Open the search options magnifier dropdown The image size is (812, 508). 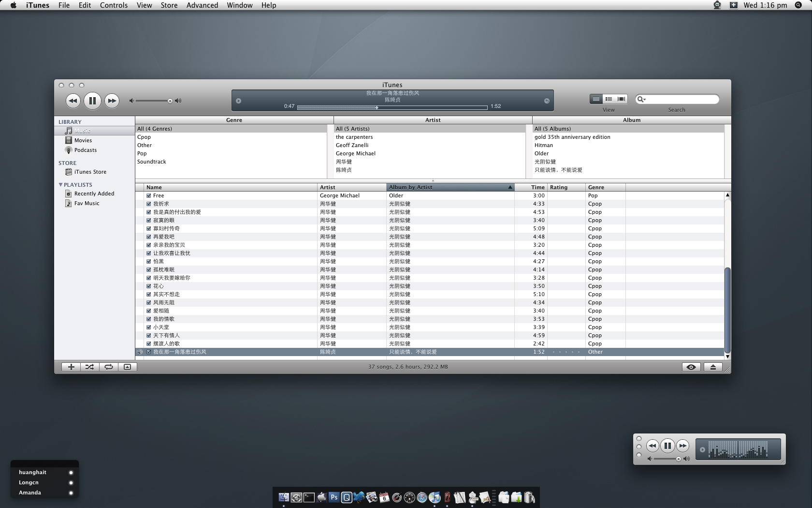tap(641, 99)
